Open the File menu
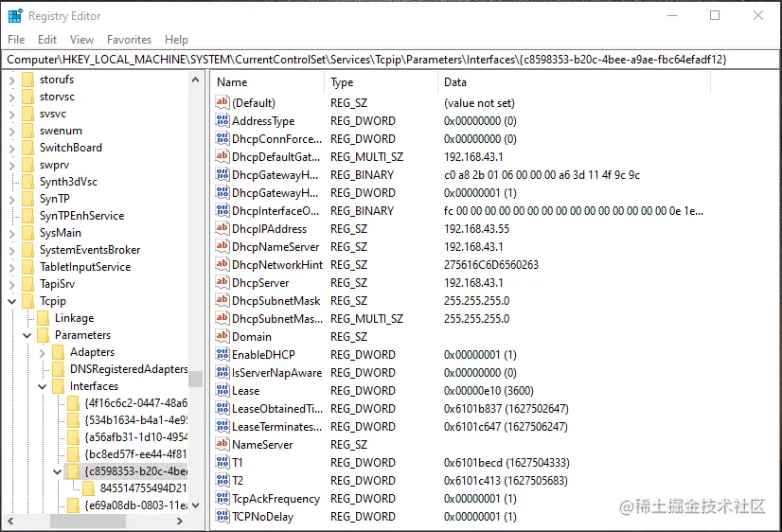Viewport: 782px width, 532px height. click(16, 40)
